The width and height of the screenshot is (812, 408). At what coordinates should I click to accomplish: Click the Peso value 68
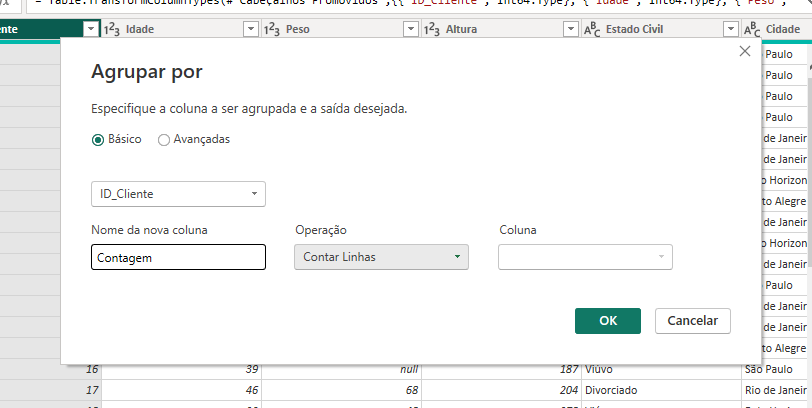tap(412, 390)
